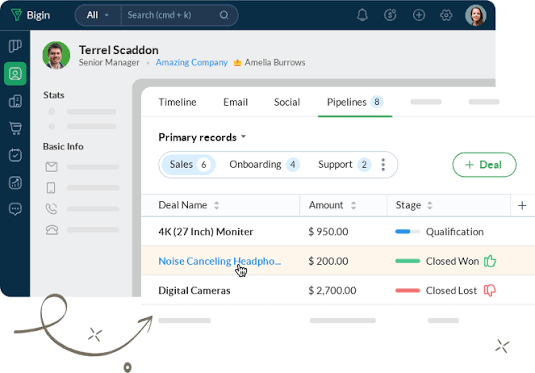535x373 pixels.
Task: Click the crown owner icon
Action: [x=237, y=62]
